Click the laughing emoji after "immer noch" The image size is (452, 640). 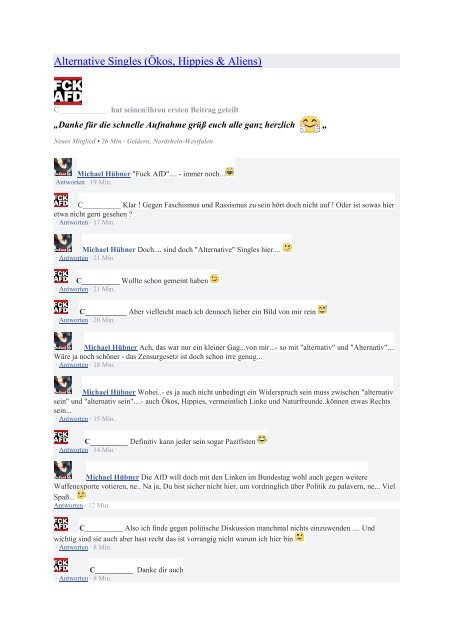pos(230,172)
